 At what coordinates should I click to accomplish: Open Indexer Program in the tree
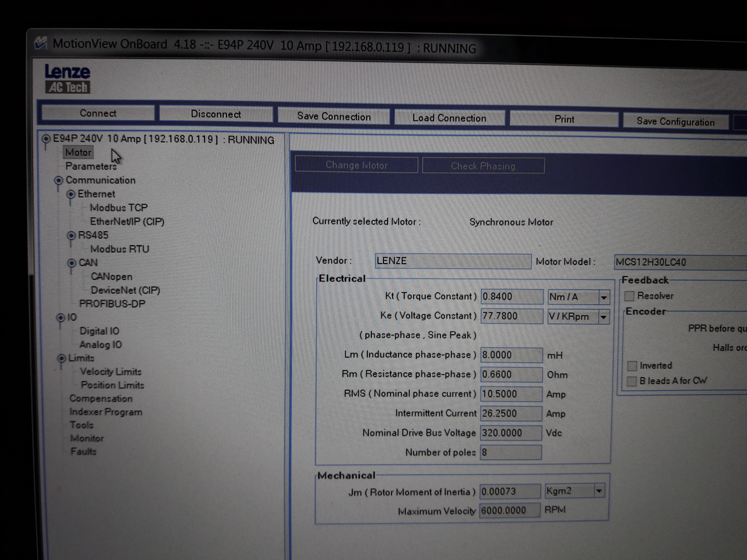[x=106, y=412]
